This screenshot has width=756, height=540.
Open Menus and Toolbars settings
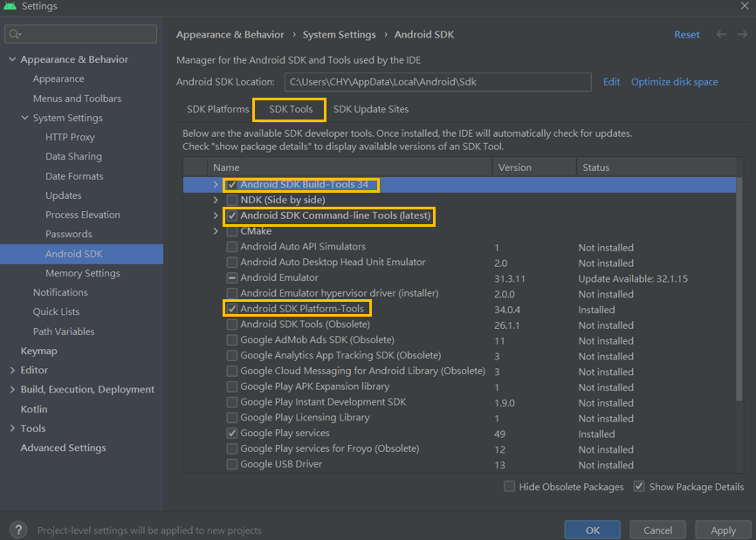click(77, 99)
